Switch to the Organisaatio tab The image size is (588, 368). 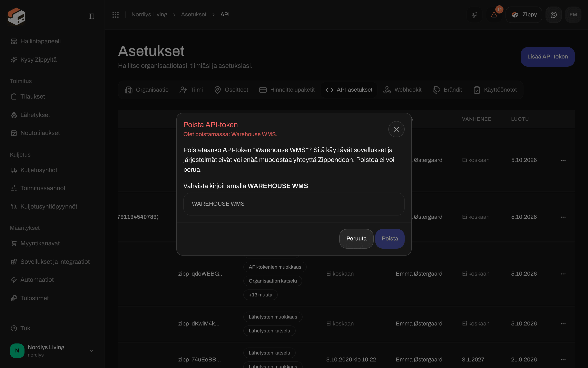coord(147,90)
